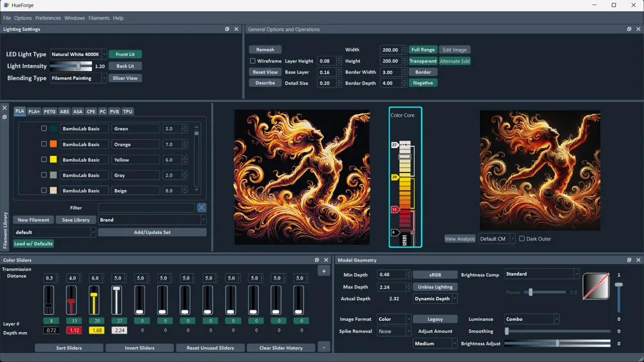Close the Filament Library sidebar
644x362 pixels.
[x=5, y=108]
